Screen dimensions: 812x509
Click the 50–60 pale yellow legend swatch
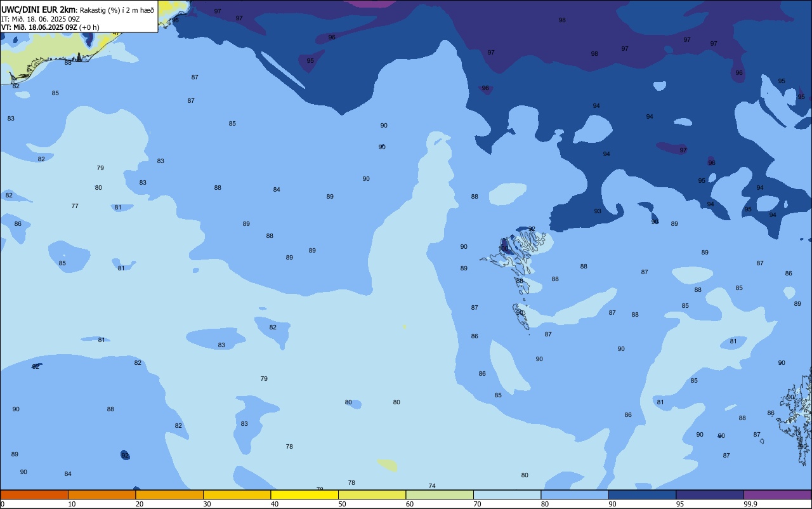[372, 494]
